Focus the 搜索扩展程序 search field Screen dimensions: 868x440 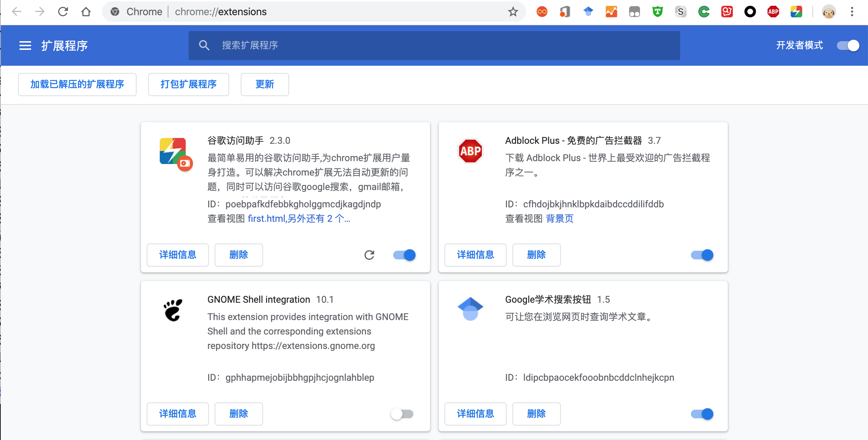(434, 46)
